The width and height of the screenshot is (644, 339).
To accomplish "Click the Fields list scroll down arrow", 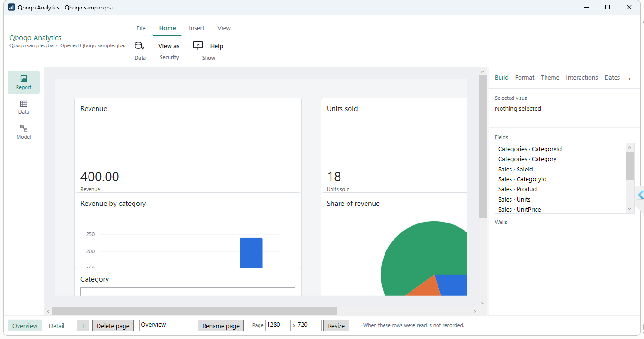I will point(629,209).
